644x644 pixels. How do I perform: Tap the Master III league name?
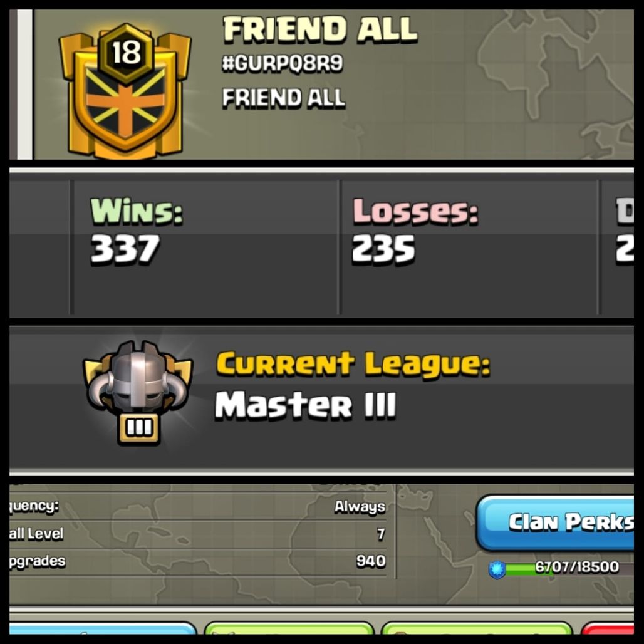[305, 405]
